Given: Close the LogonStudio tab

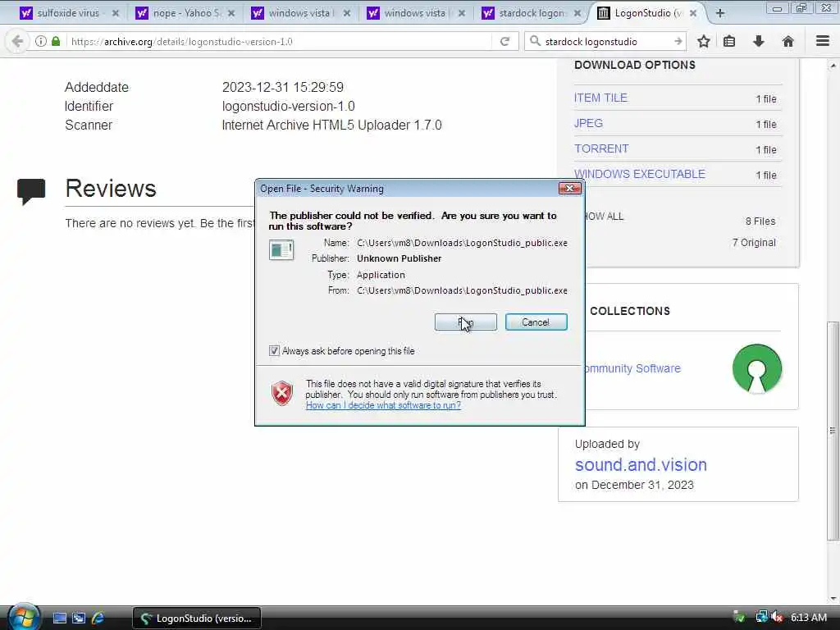Looking at the screenshot, I should coord(692,13).
